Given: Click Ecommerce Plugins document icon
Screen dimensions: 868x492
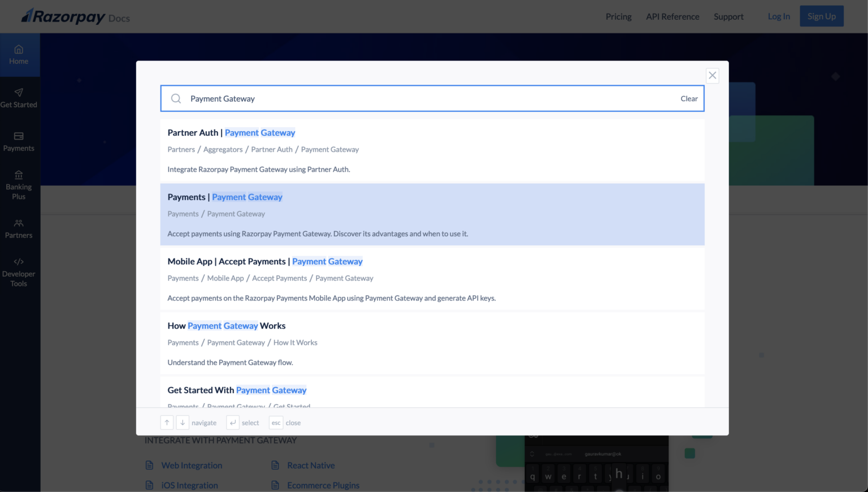Looking at the screenshot, I should tap(275, 485).
